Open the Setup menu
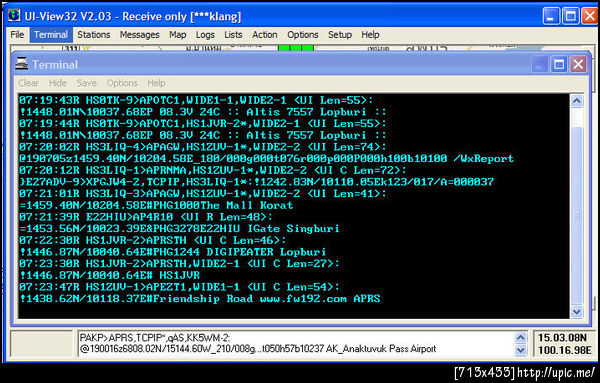 click(x=340, y=35)
